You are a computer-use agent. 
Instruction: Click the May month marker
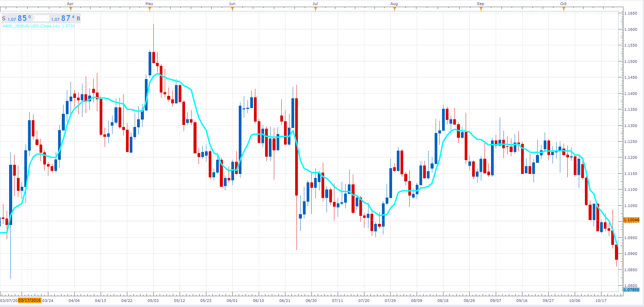149,4
